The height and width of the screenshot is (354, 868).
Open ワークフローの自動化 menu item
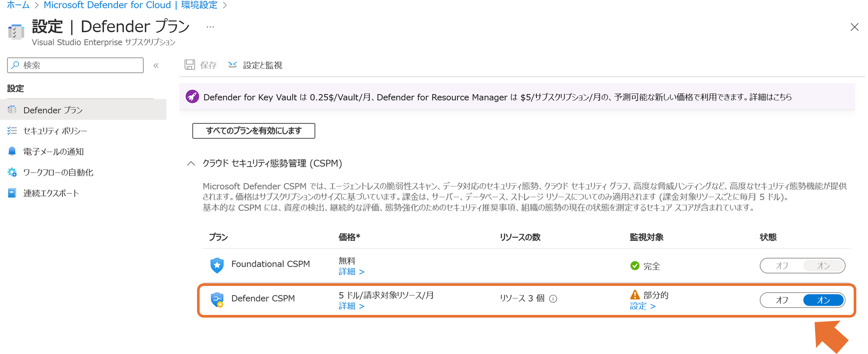pyautogui.click(x=58, y=172)
